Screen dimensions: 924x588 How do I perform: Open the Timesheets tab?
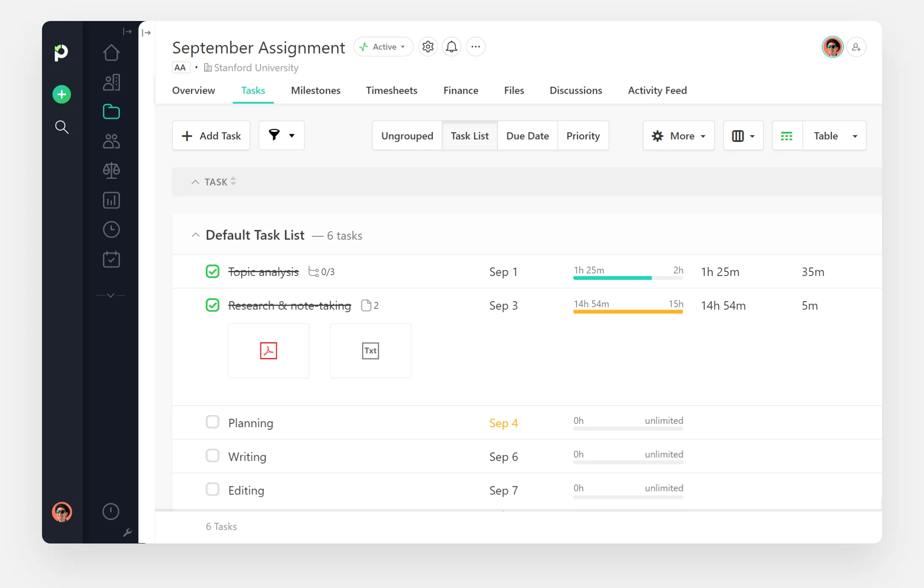click(x=391, y=90)
